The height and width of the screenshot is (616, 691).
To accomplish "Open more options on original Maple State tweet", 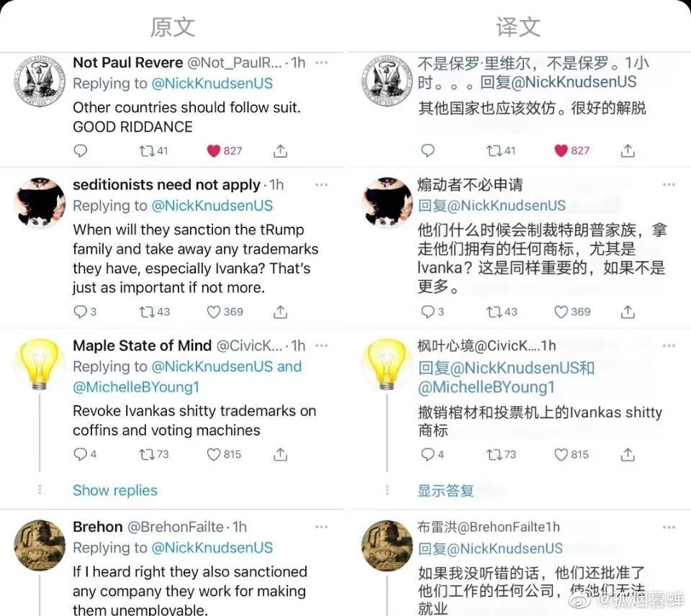I will coord(321,345).
